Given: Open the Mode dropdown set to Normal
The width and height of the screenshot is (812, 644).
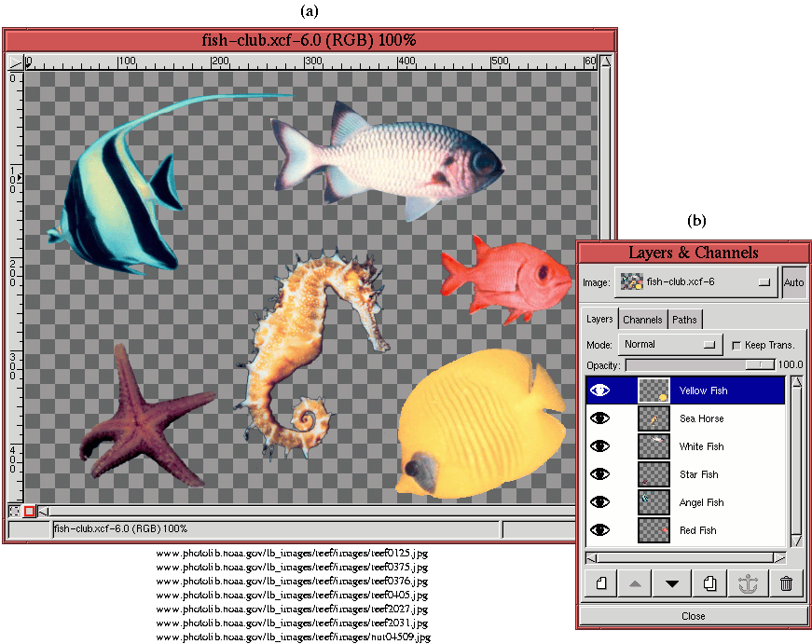Looking at the screenshot, I should coord(671,345).
